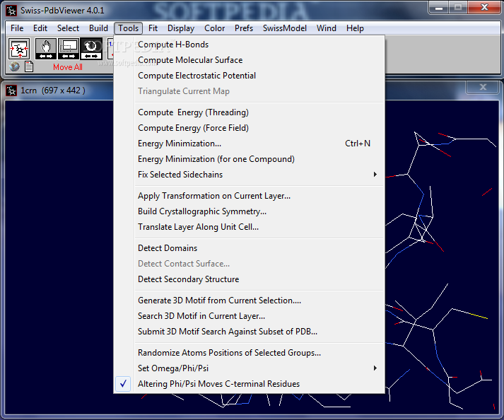Toggle Altering Phi/Psi Moves C-terminal Residues

[x=249, y=384]
